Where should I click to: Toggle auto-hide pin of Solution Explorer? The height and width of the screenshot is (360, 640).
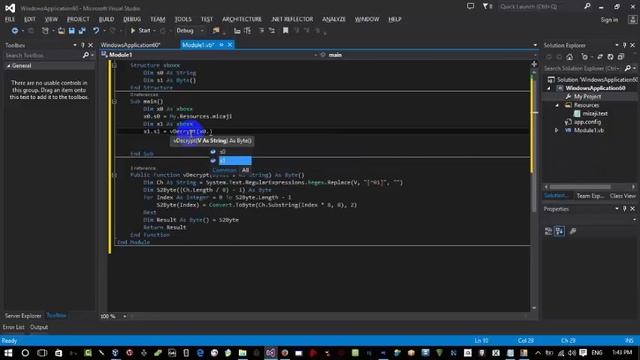coord(624,45)
